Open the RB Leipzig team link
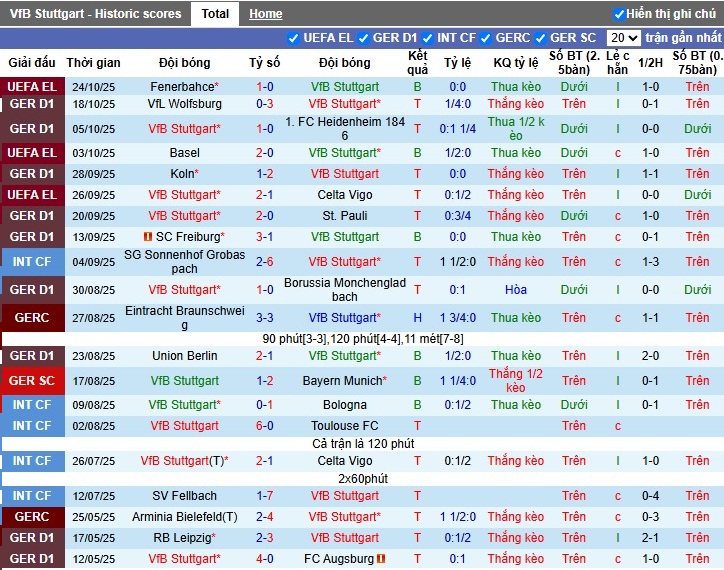Image resolution: width=724 pixels, height=570 pixels. [x=182, y=538]
